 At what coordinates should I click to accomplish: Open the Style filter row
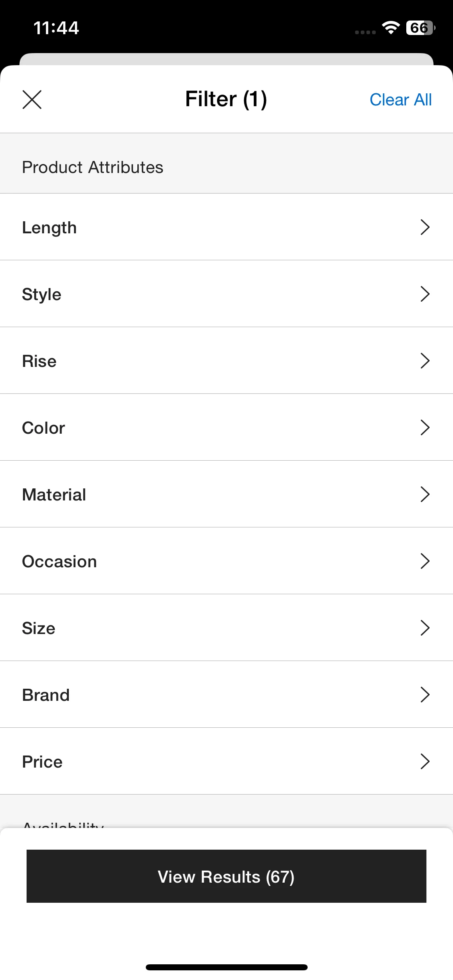[226, 294]
